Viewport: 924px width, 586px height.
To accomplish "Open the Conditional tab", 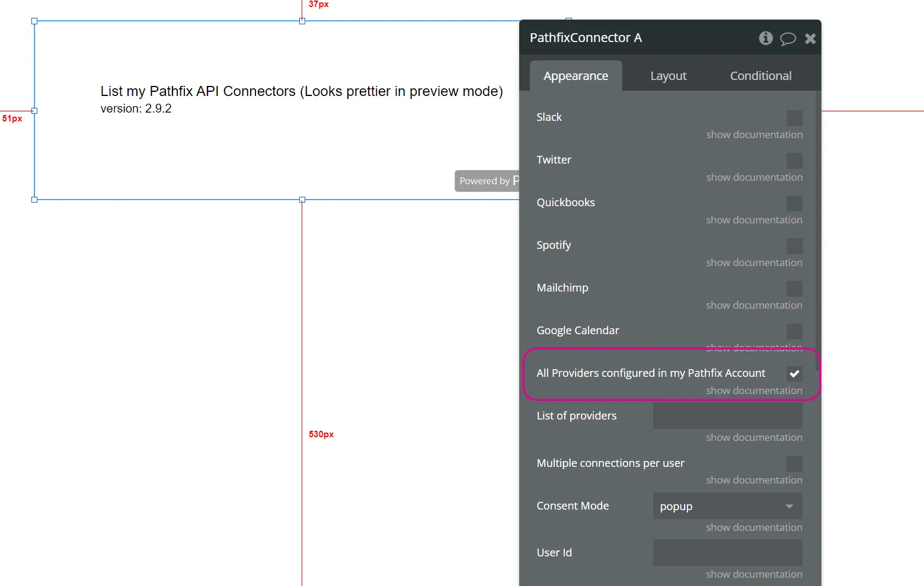I will [x=761, y=76].
